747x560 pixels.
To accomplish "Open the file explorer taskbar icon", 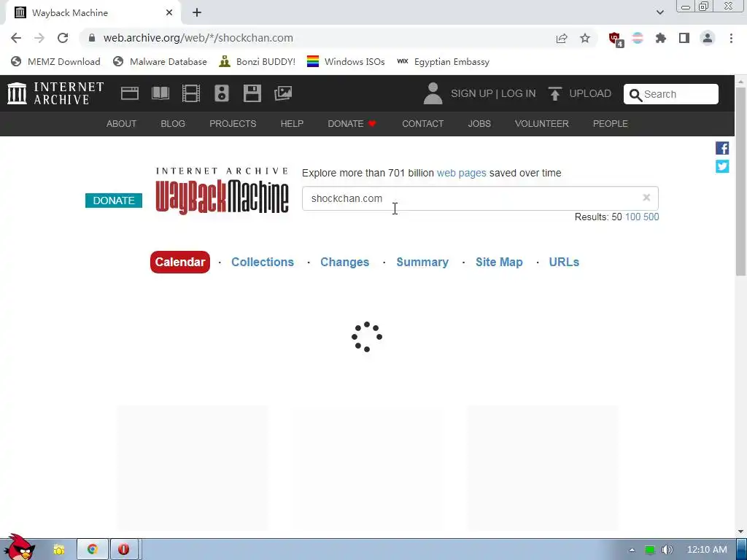I will pyautogui.click(x=59, y=550).
